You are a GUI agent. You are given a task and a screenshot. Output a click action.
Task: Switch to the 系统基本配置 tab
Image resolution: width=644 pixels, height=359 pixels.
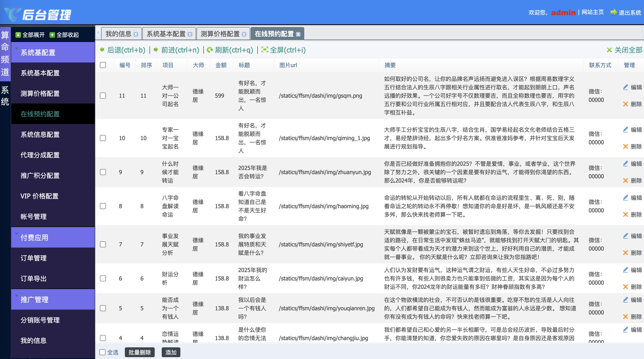coord(166,34)
